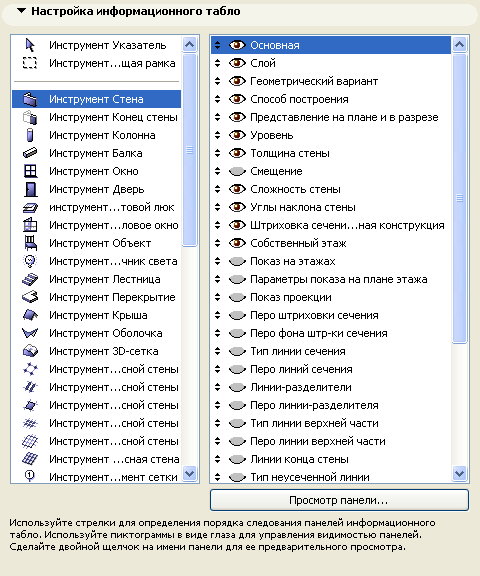Screen dimensions: 480x576
Task: Hide Толщина стены panel eye icon
Action: pyautogui.click(x=237, y=153)
